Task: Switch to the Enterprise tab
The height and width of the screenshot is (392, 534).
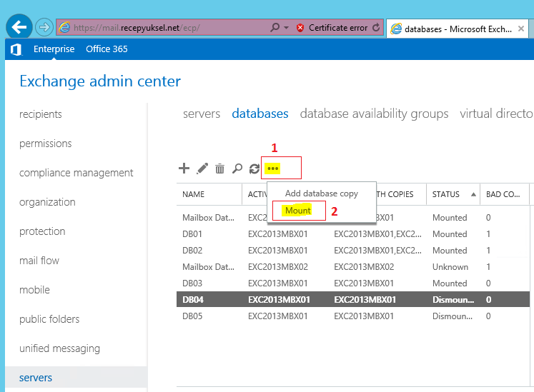Action: tap(54, 49)
